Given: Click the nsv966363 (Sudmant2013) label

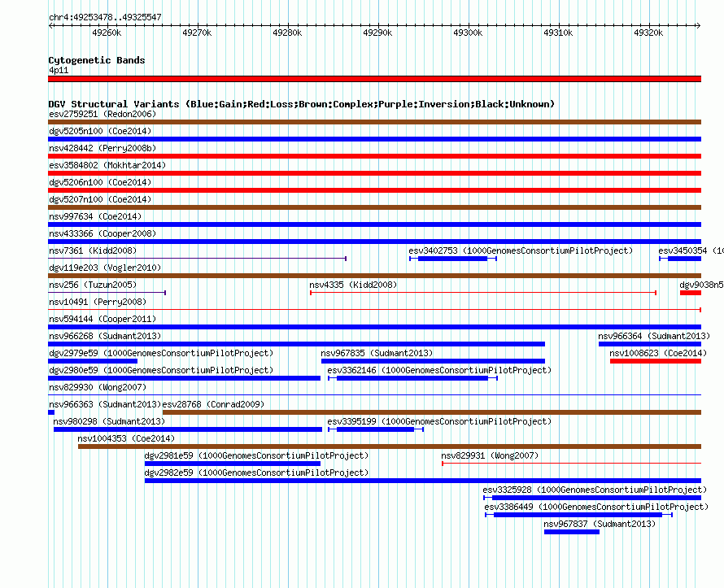Looking at the screenshot, I should pos(105,404).
